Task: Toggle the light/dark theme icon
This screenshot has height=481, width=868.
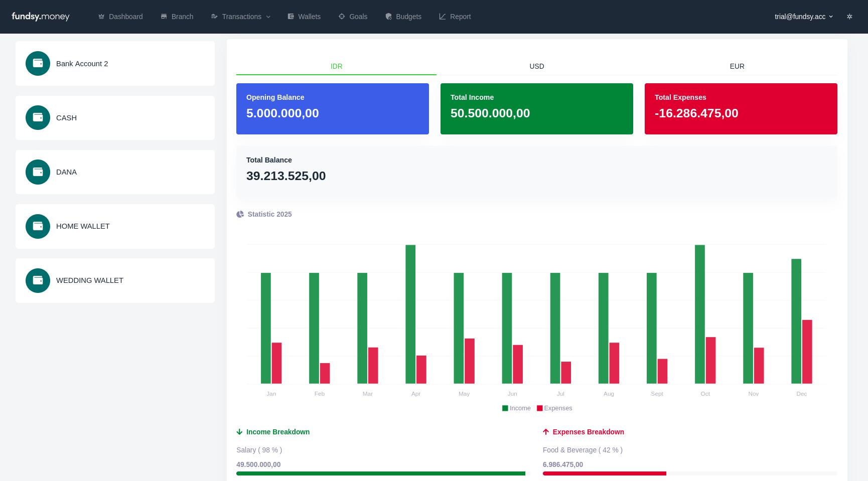Action: [x=849, y=17]
